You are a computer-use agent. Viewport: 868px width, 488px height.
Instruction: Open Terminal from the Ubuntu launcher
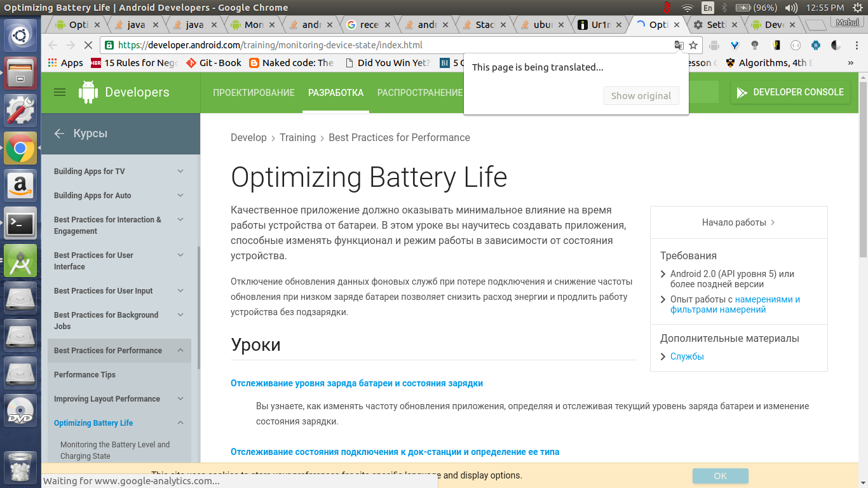coord(20,223)
